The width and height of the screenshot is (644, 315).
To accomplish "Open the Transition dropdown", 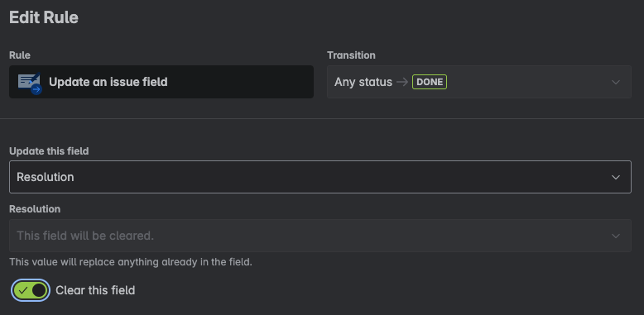I will pyautogui.click(x=479, y=82).
